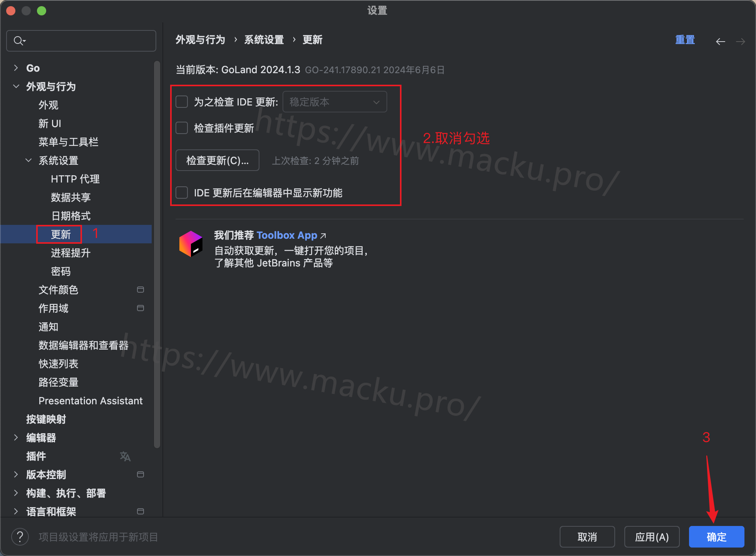The image size is (756, 556).
Task: Select 作用域 in the tree
Action: [54, 308]
